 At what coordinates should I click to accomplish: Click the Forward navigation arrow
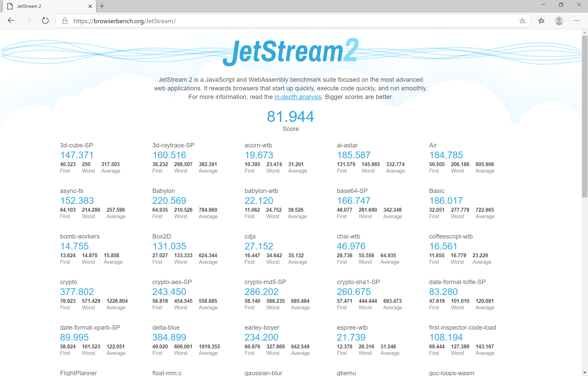(28, 21)
